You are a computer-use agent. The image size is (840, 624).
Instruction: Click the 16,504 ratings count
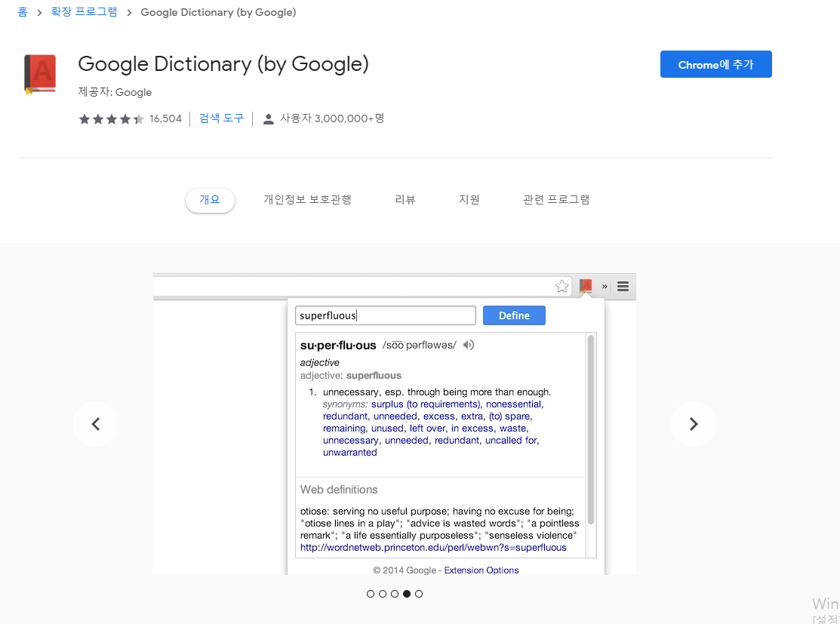165,119
